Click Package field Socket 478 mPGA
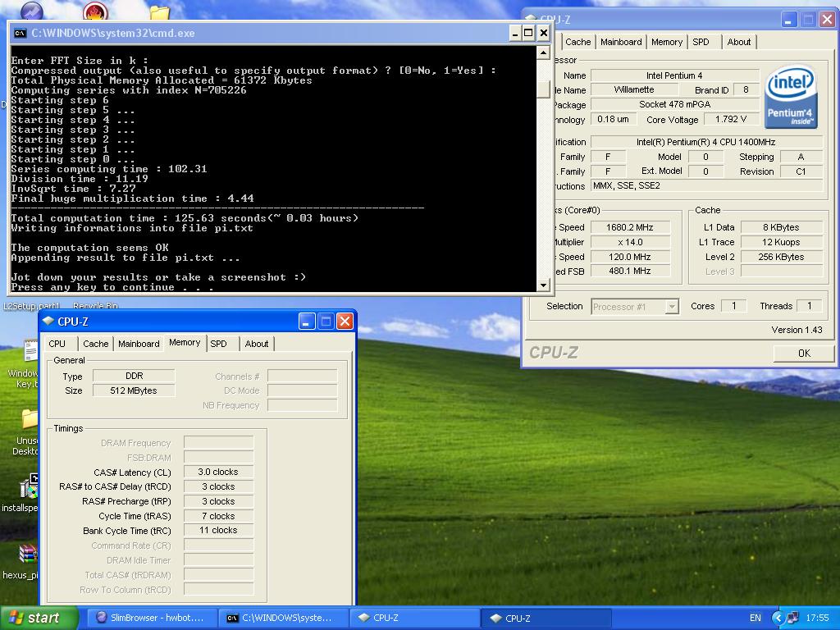 674,104
